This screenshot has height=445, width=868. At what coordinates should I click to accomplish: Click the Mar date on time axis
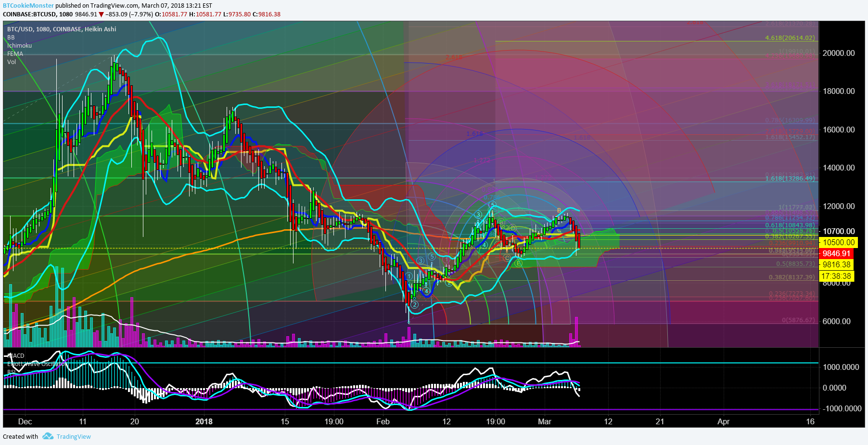tap(545, 421)
